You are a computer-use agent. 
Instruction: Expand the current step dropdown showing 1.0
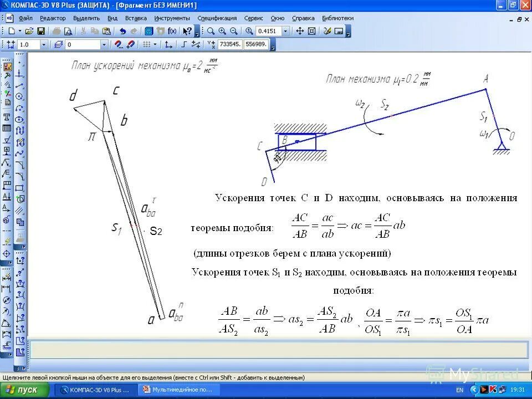(43, 44)
